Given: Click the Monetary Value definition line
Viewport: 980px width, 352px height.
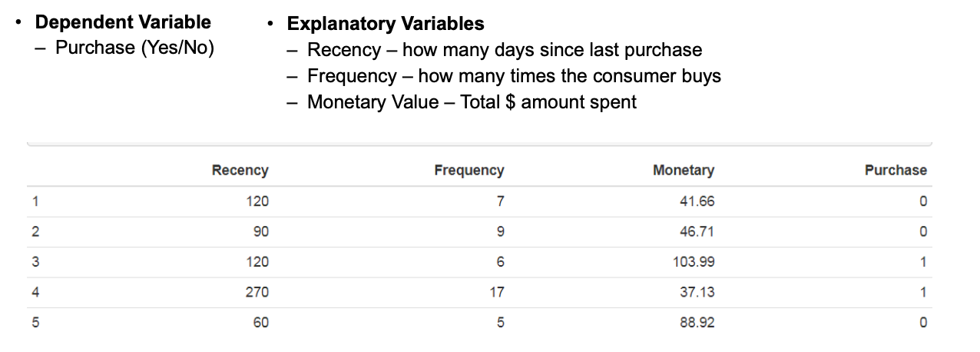Looking at the screenshot, I should [472, 101].
